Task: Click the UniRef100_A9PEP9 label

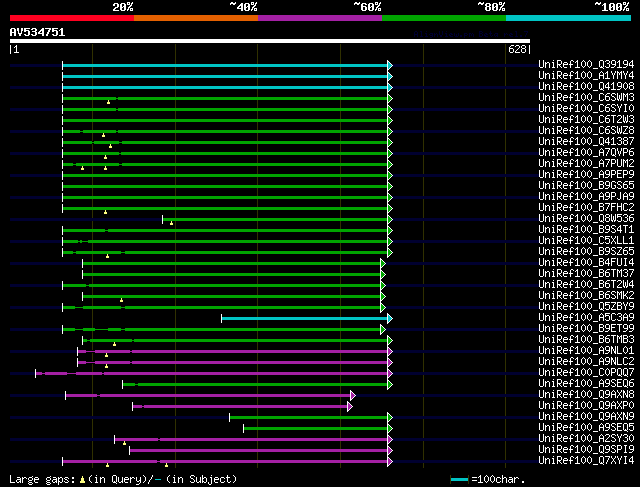Action: pos(586,175)
